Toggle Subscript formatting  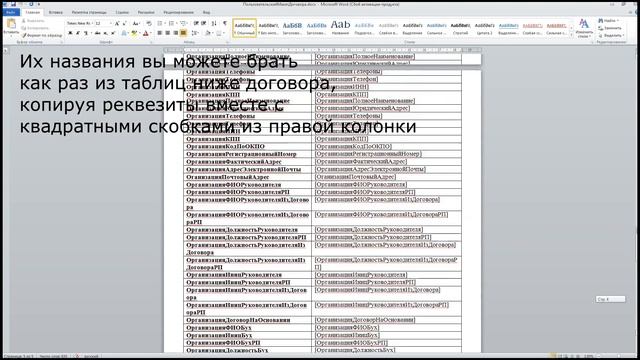[x=105, y=33]
